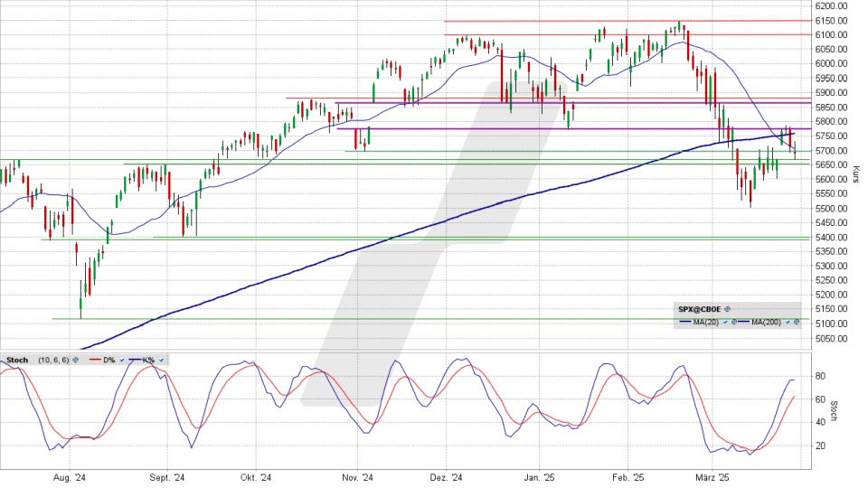Click the Aug. '24 date label
Screen dimensions: 868x488
pyautogui.click(x=70, y=478)
